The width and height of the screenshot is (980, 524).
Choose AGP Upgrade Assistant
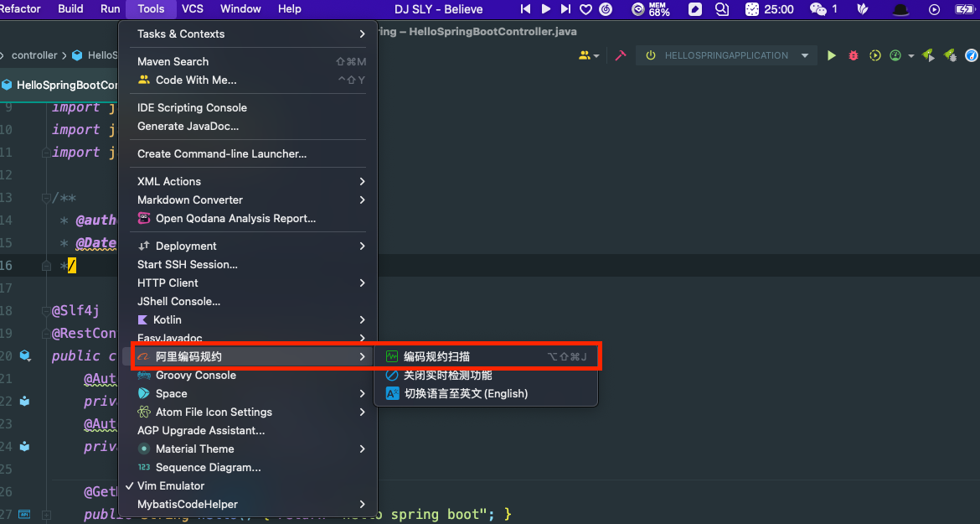[x=249, y=430]
